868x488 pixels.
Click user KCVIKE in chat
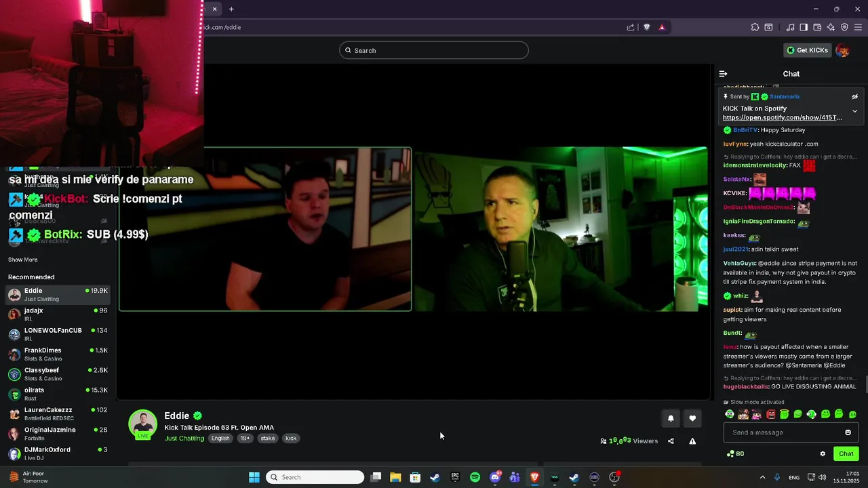coord(734,193)
